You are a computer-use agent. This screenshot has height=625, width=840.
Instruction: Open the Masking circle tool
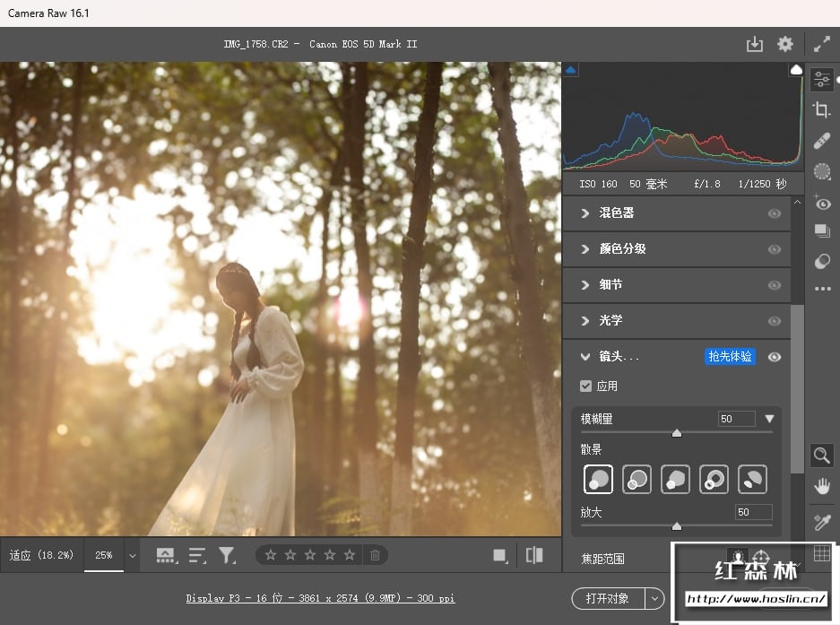pyautogui.click(x=821, y=171)
